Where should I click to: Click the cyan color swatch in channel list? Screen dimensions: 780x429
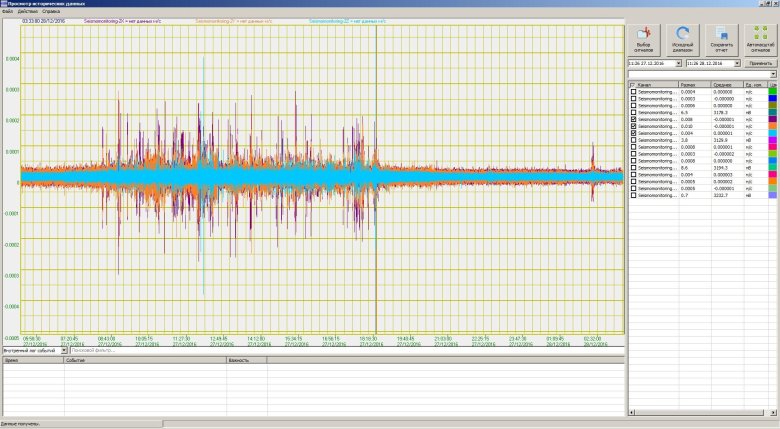[x=772, y=134]
